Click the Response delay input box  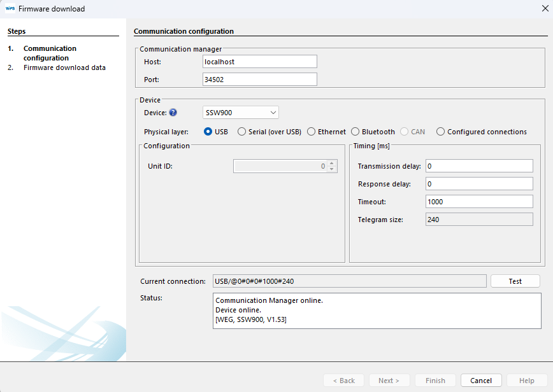click(x=478, y=184)
